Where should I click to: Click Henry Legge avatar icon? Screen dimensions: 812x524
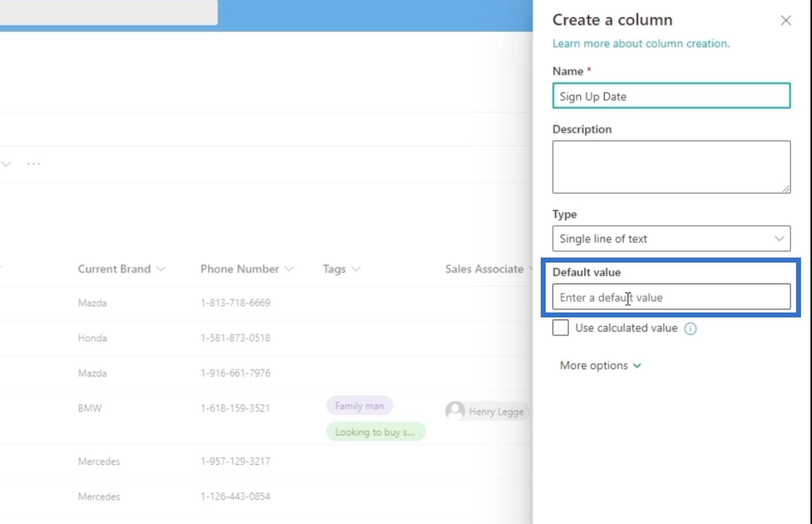455,411
